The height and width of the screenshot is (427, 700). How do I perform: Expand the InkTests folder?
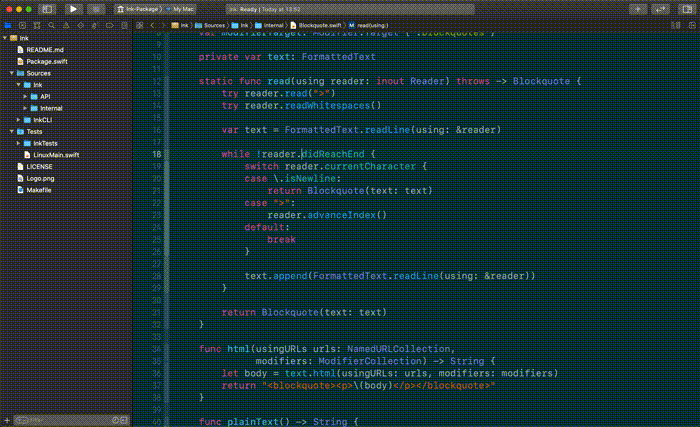tap(19, 143)
